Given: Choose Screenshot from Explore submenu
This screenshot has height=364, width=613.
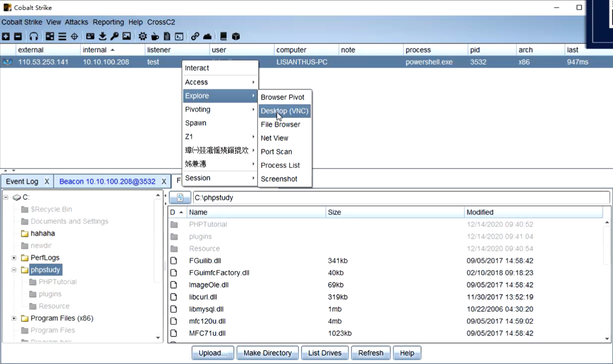Looking at the screenshot, I should 285,179.
